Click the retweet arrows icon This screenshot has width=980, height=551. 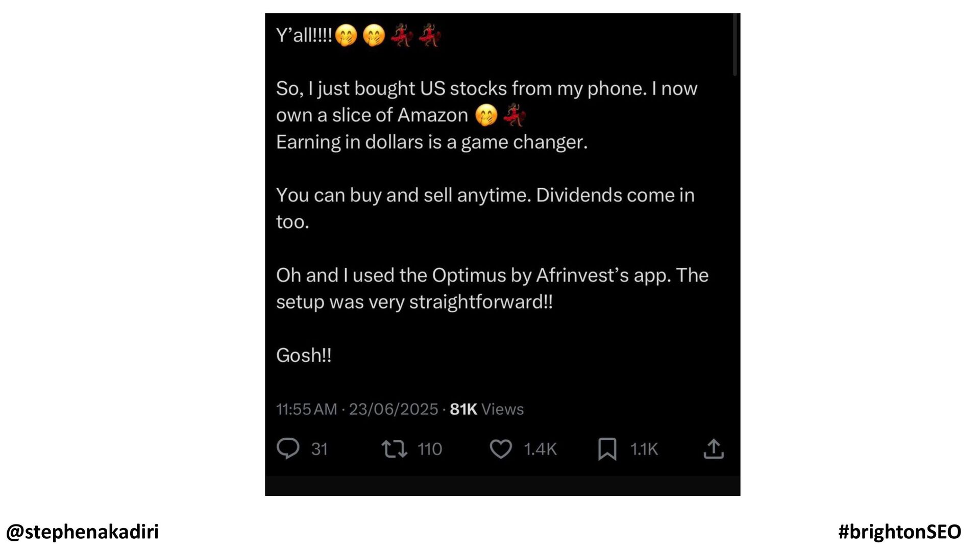394,449
